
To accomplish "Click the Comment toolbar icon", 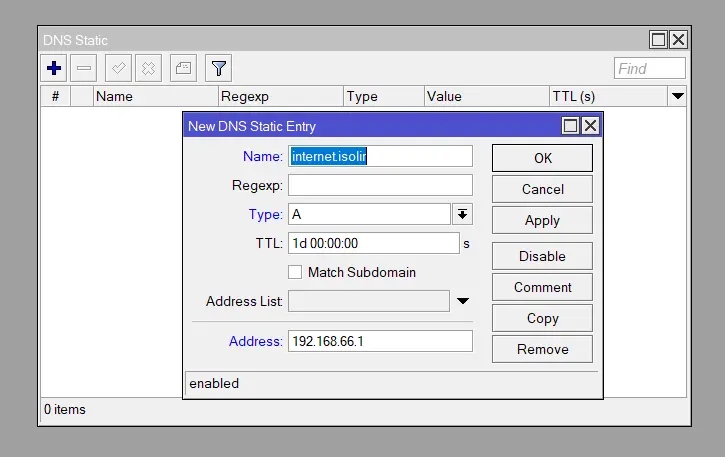I will click(x=183, y=68).
